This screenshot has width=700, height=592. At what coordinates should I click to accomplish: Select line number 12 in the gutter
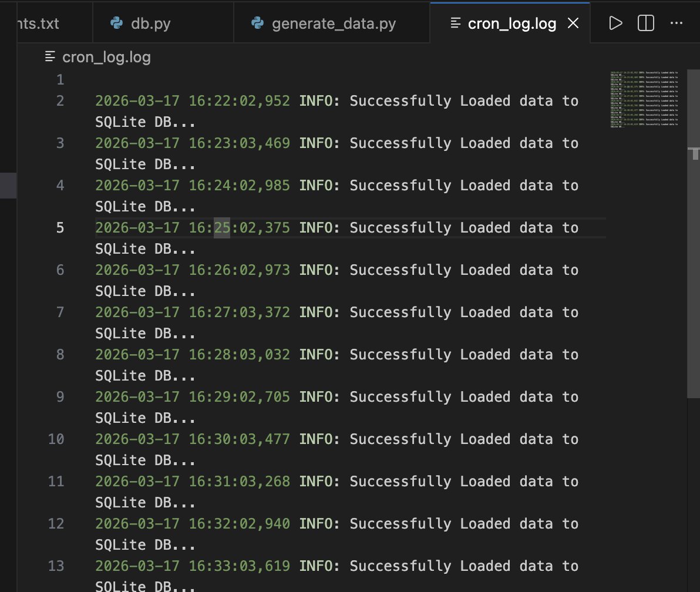tap(56, 524)
